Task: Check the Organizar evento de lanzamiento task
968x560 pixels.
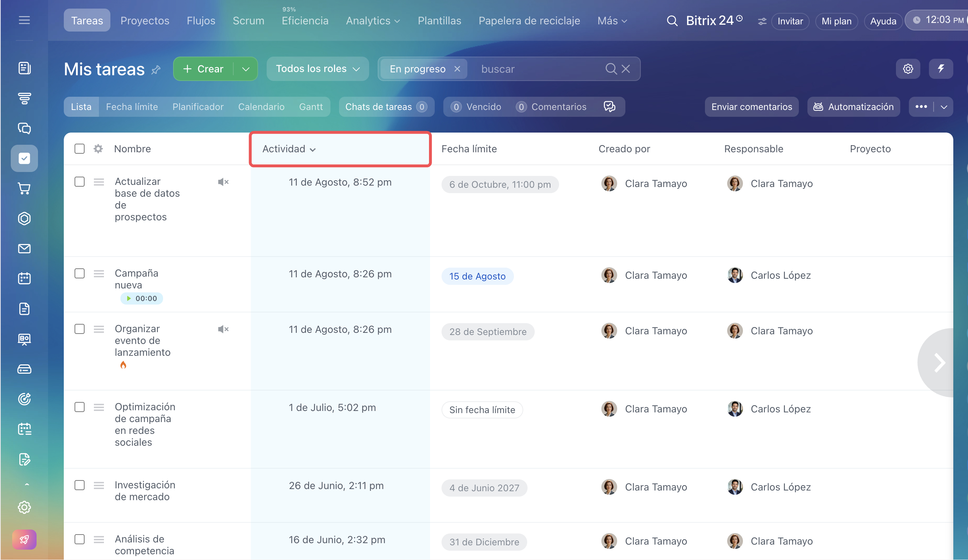Action: 80,329
